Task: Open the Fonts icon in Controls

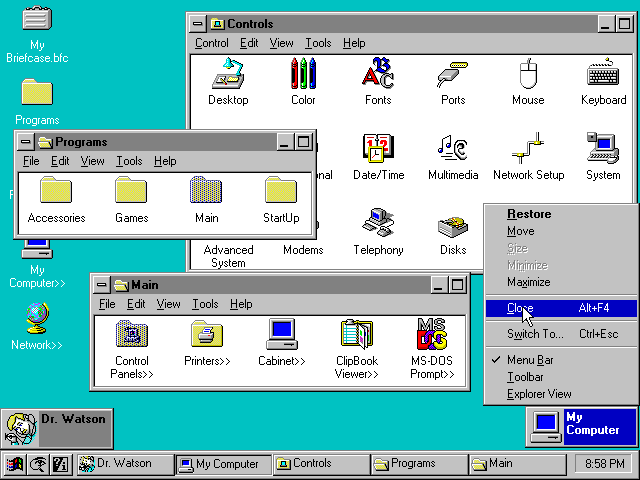Action: tap(378, 73)
